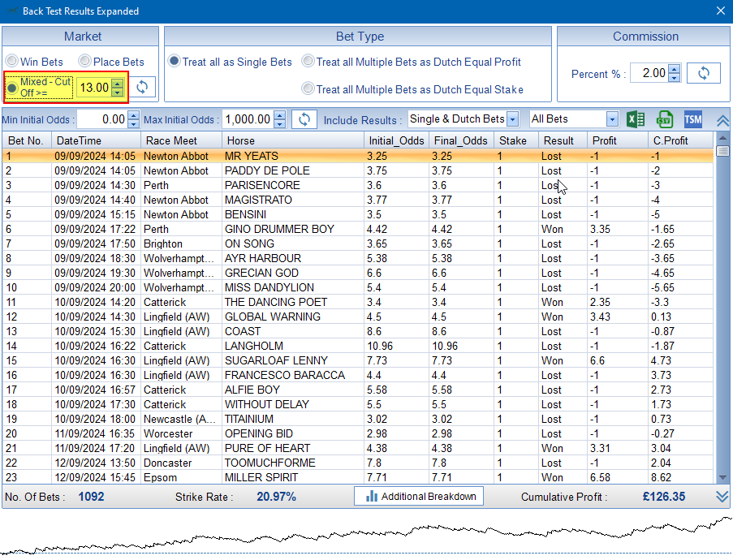Image resolution: width=733 pixels, height=560 pixels.
Task: Open the Additional Breakdown report
Action: tap(419, 496)
